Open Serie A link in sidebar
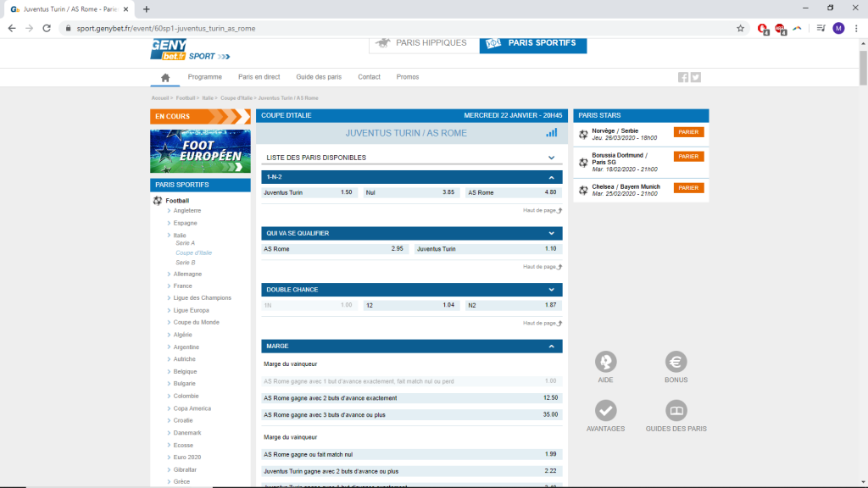Image resolution: width=868 pixels, height=488 pixels. (186, 243)
